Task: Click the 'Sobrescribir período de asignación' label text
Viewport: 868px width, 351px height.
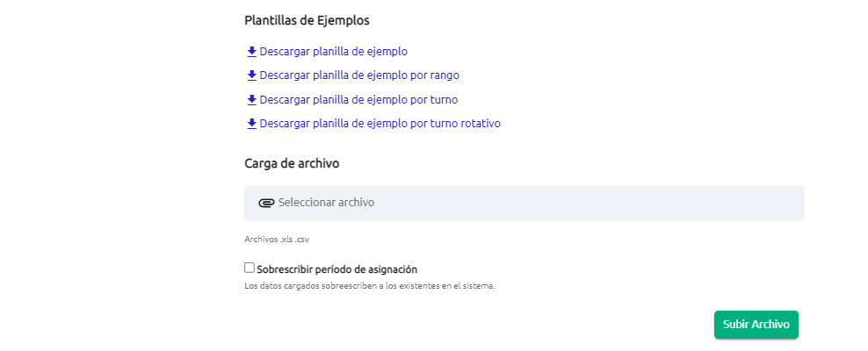Action: (337, 269)
